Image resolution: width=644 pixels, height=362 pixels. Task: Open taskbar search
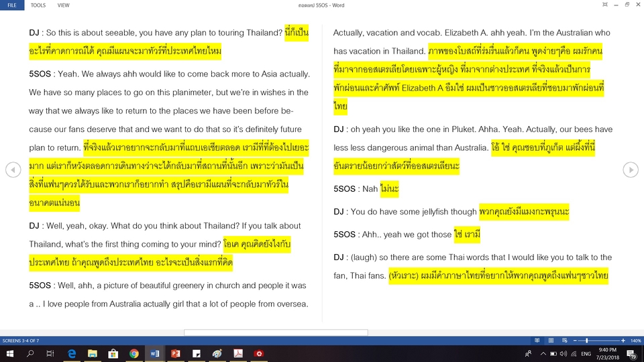[x=30, y=353]
